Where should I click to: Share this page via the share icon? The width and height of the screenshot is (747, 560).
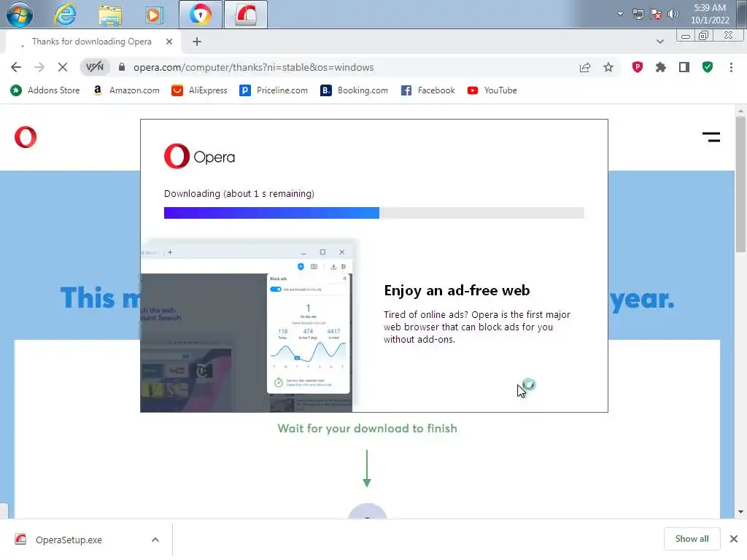(585, 67)
